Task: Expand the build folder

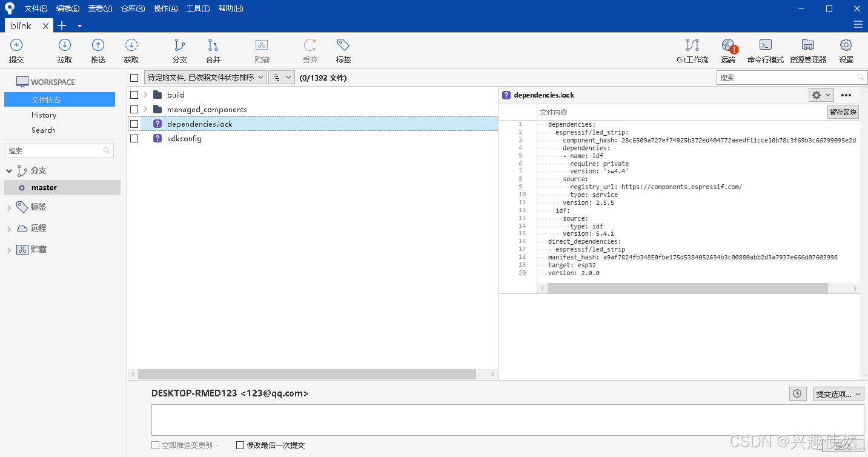Action: (145, 95)
